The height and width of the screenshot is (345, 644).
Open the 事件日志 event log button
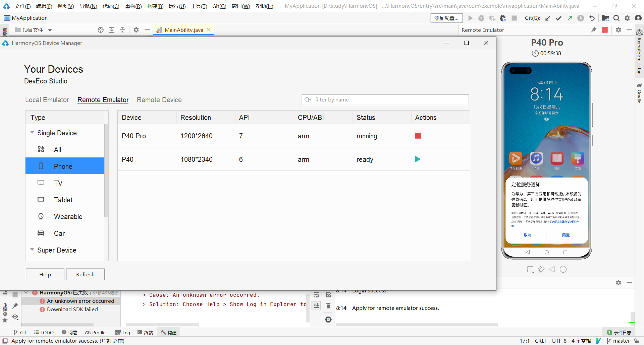619,333
